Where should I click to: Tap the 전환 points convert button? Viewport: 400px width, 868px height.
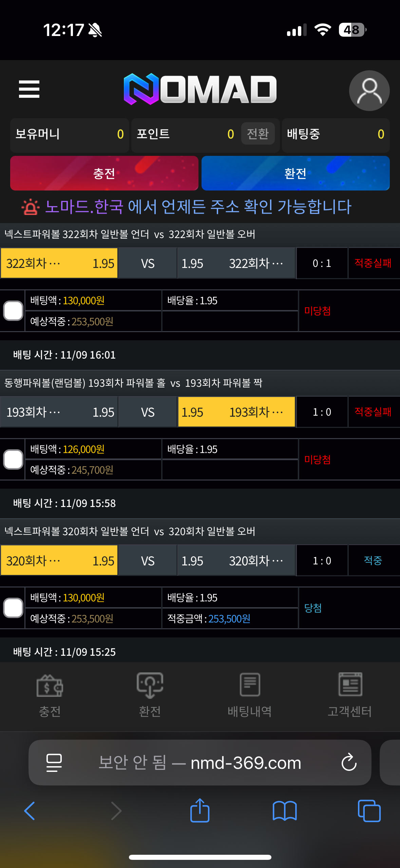click(x=258, y=133)
